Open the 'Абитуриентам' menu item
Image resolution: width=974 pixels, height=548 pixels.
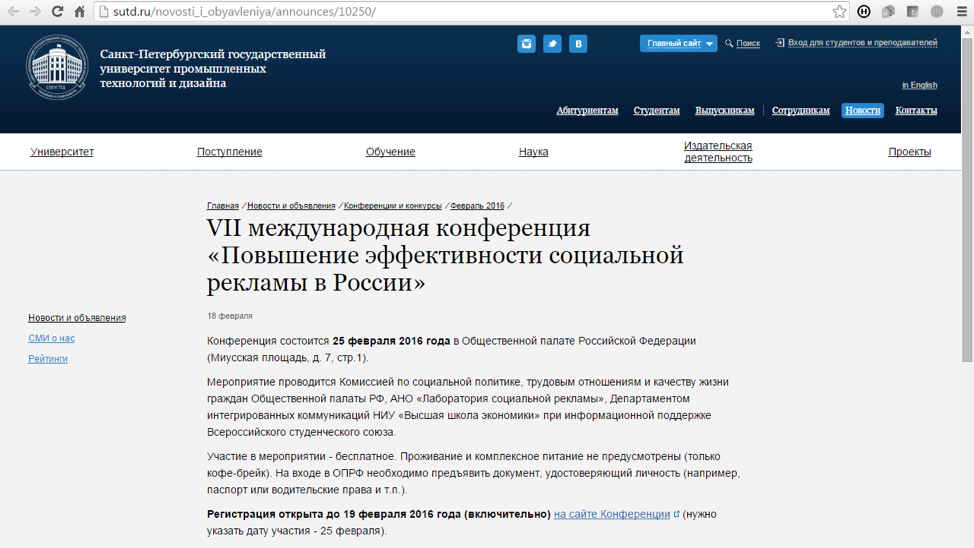(587, 111)
